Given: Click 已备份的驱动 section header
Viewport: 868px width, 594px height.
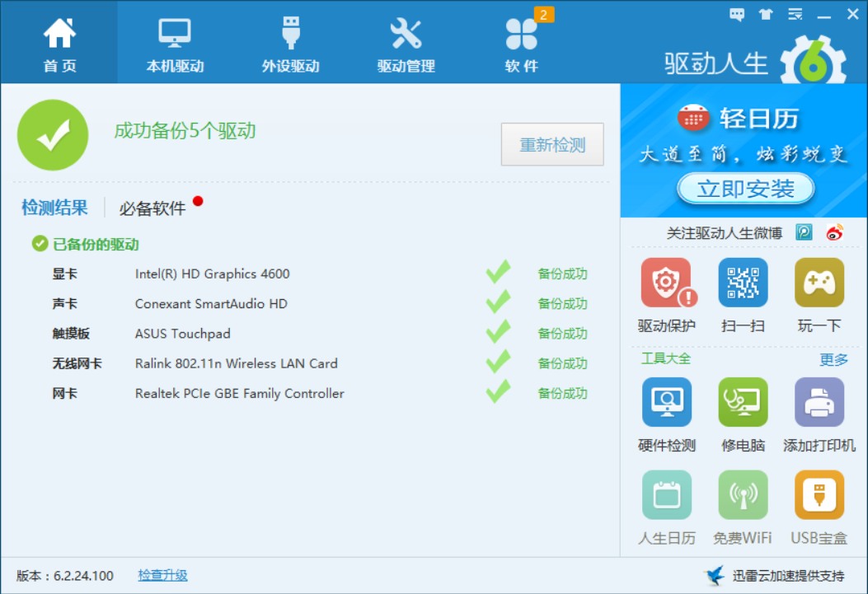Looking at the screenshot, I should (x=86, y=244).
